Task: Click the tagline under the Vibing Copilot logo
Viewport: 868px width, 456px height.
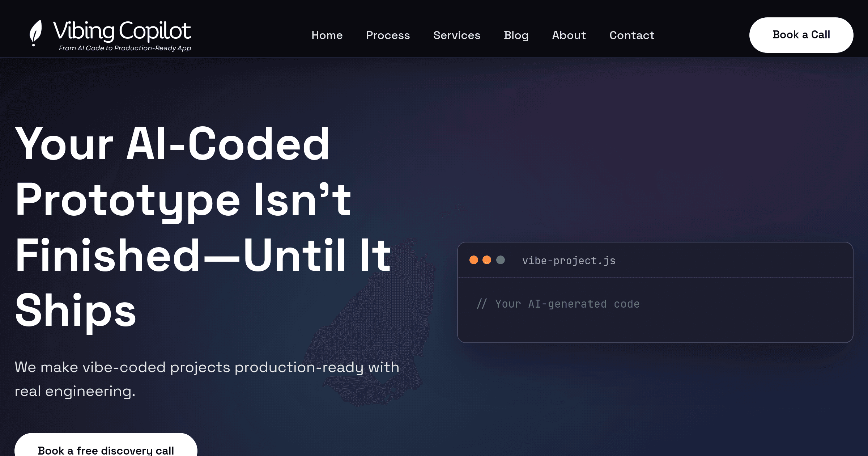Action: (125, 48)
